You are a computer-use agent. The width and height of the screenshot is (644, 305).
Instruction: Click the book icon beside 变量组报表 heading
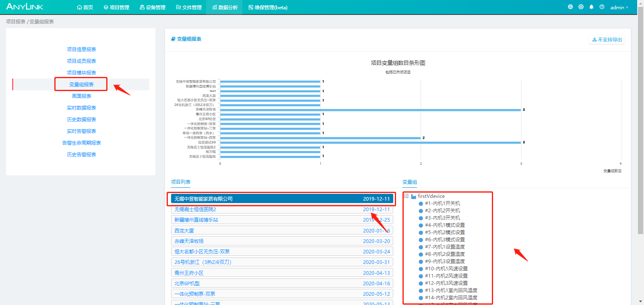coord(173,39)
